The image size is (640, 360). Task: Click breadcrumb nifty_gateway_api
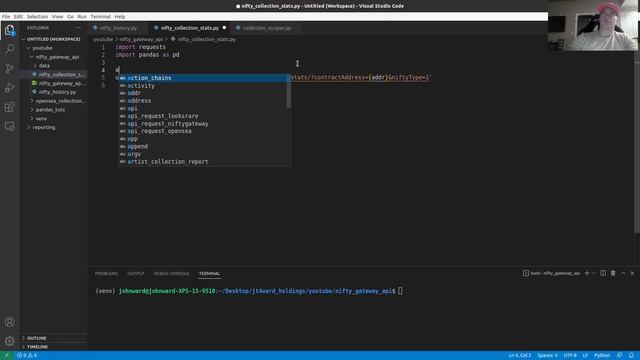point(141,40)
